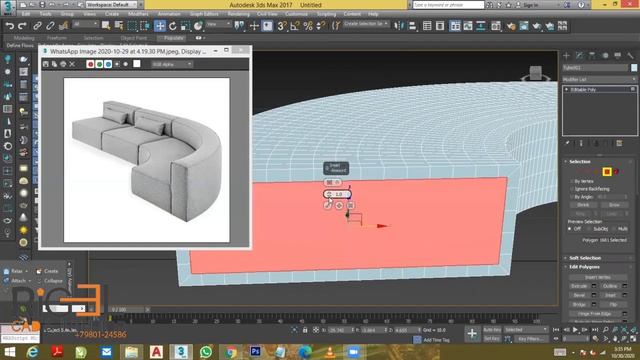Open the Hierarchy panel tab icon
The image size is (640, 360).
592,56
